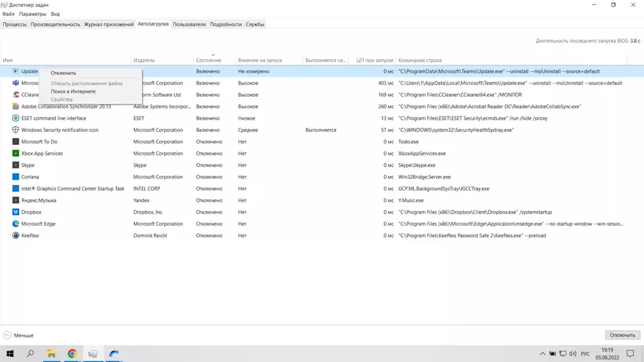
Task: Switch to the Подробности tab
Action: click(226, 24)
